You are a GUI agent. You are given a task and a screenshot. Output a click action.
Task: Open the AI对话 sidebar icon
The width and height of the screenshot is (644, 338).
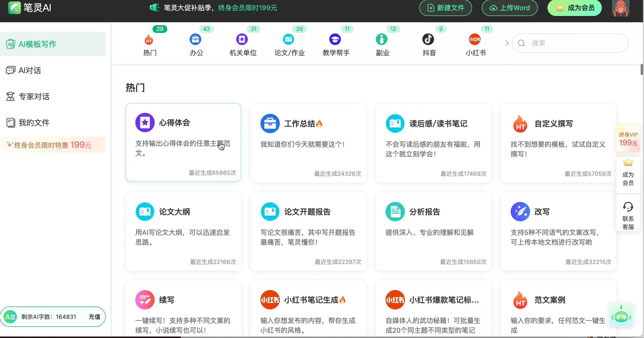point(10,70)
